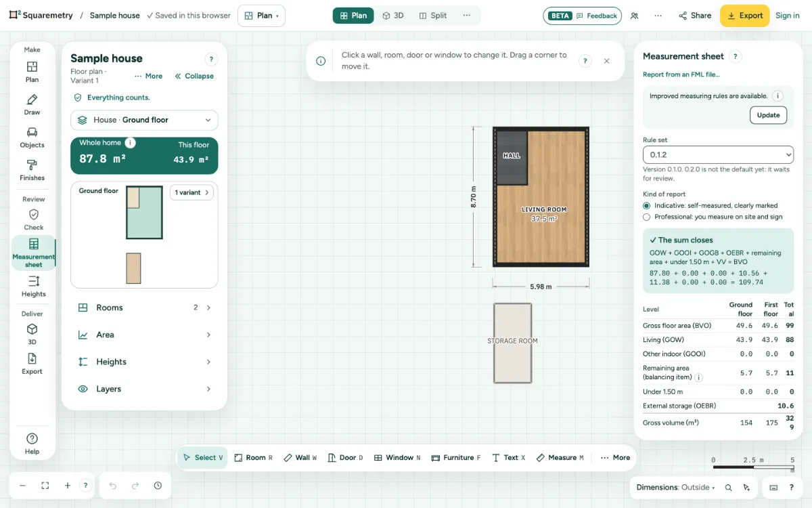Image resolution: width=812 pixels, height=508 pixels.
Task: Open Help in the sidebar
Action: (32, 444)
